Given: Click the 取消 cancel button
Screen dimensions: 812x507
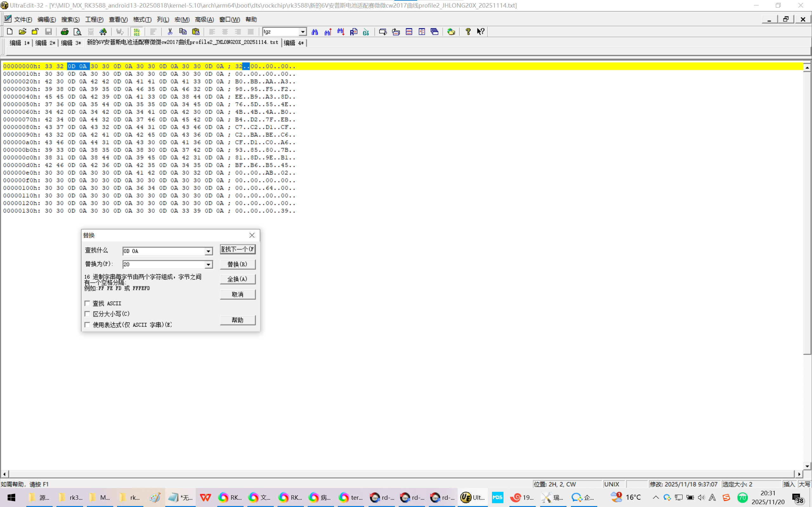Looking at the screenshot, I should tap(238, 294).
